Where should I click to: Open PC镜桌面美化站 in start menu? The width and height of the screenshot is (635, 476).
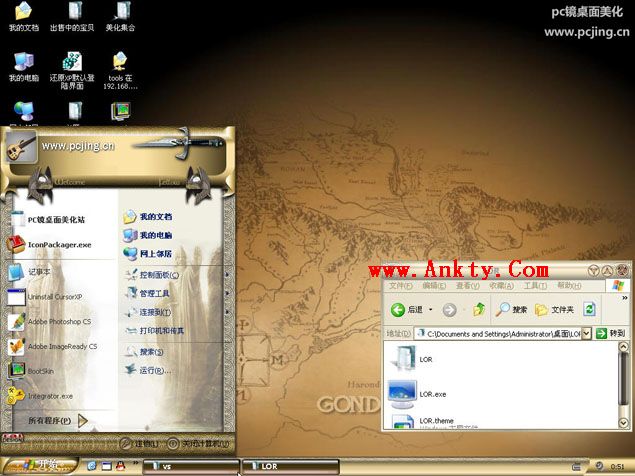pos(49,220)
